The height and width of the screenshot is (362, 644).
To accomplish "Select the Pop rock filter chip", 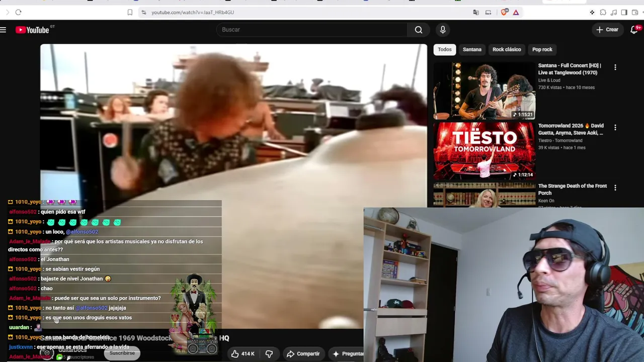I will [x=542, y=49].
